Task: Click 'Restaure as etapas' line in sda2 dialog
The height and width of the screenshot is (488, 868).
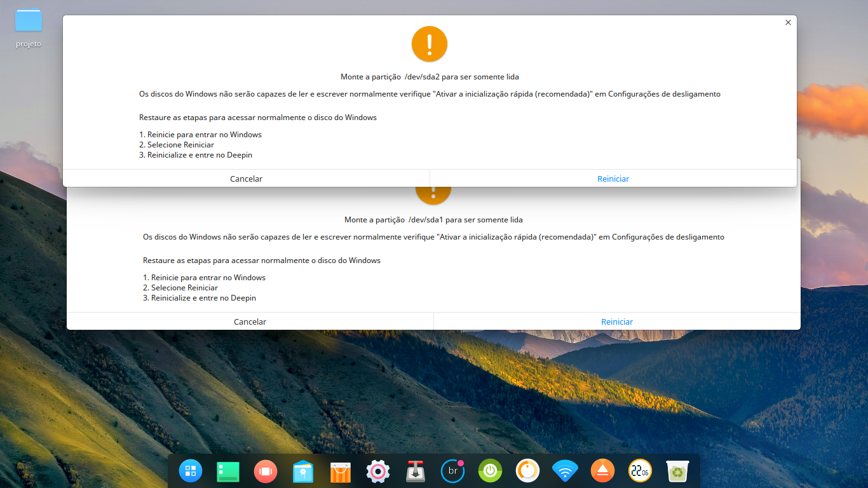Action: pyautogui.click(x=258, y=118)
